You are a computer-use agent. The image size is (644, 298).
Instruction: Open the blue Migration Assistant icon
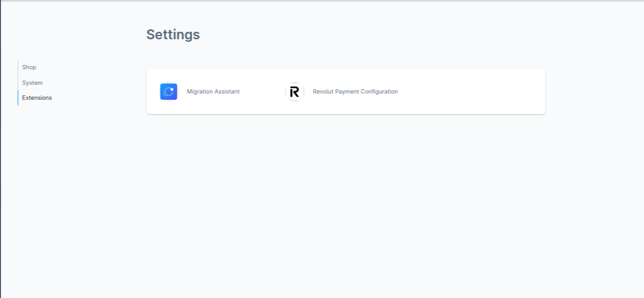(168, 92)
